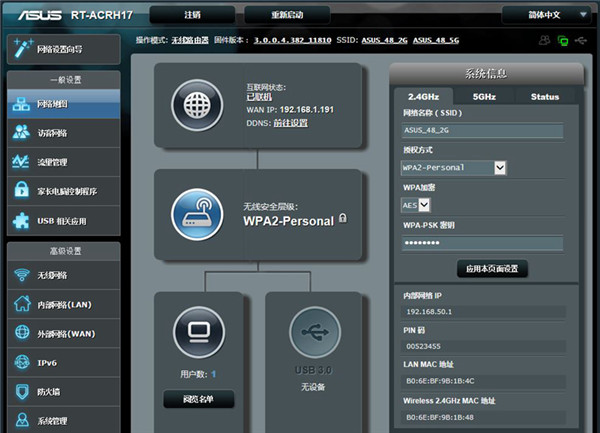Image resolution: width=600 pixels, height=433 pixels.
Task: Switch to the 5GHz tab
Action: [x=484, y=97]
